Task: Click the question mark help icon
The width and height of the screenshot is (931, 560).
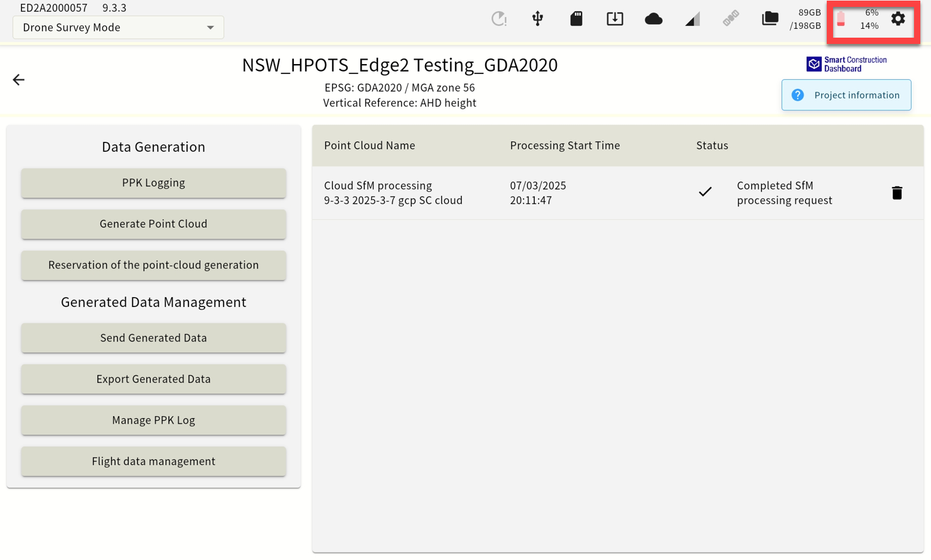Action: click(797, 95)
